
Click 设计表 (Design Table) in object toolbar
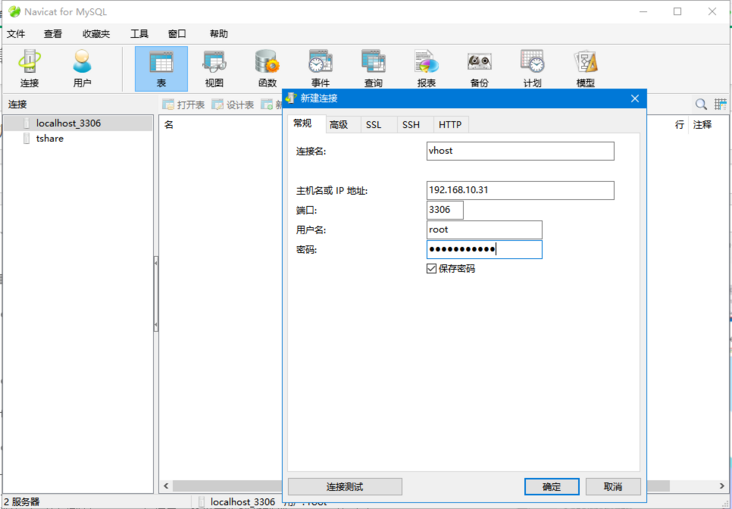click(x=232, y=105)
